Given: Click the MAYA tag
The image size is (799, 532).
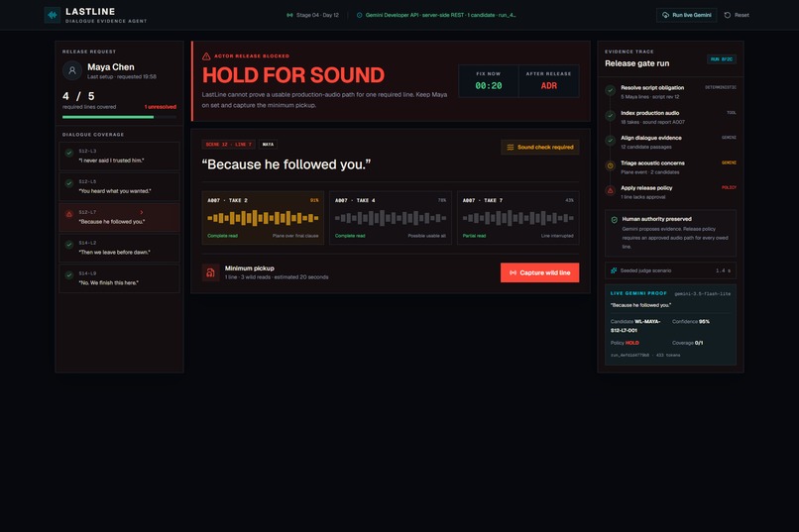Looking at the screenshot, I should (x=268, y=145).
